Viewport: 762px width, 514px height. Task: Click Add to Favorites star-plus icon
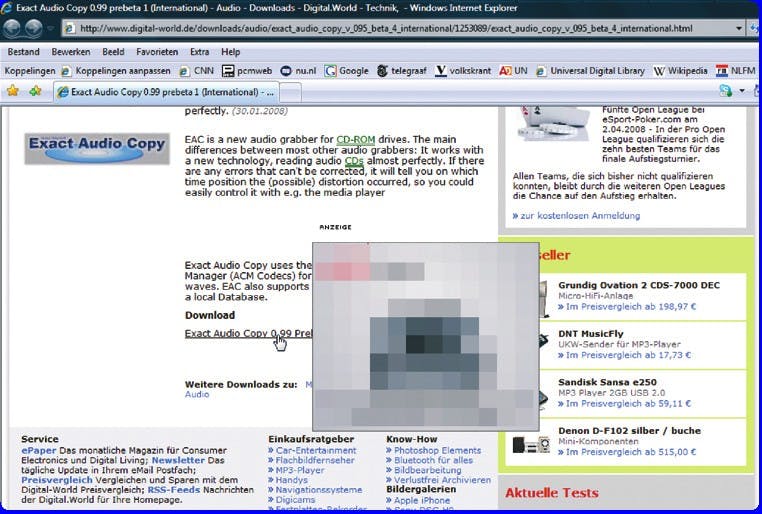pyautogui.click(x=35, y=91)
